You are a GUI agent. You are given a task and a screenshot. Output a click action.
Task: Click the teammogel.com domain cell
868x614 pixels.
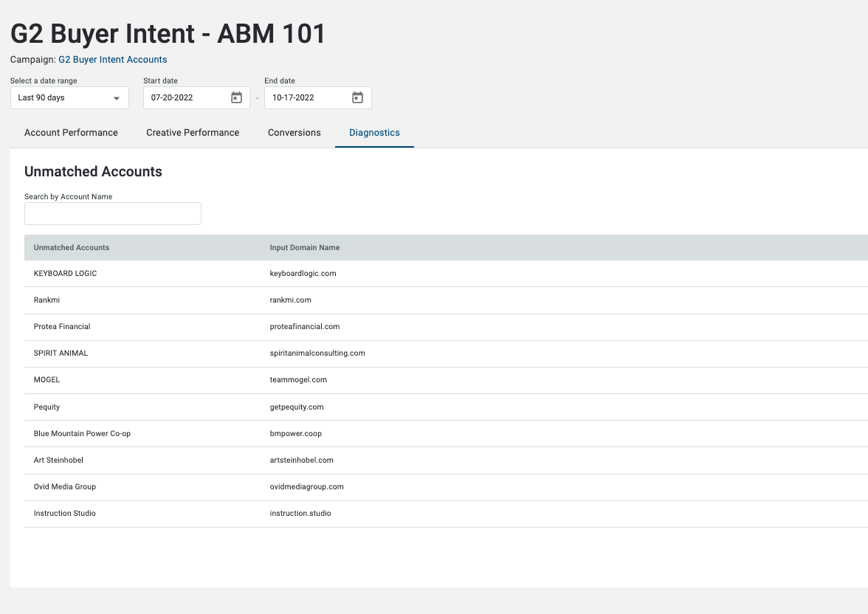pyautogui.click(x=298, y=380)
